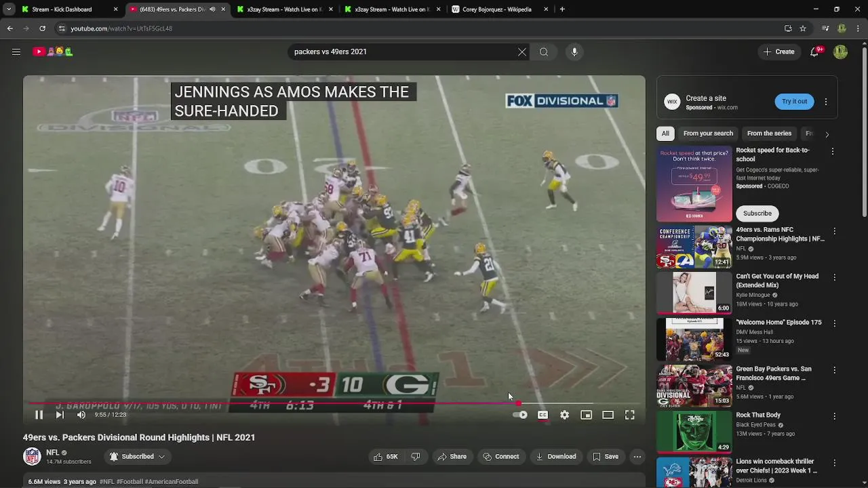Open YouTube notifications bell

pyautogui.click(x=814, y=52)
